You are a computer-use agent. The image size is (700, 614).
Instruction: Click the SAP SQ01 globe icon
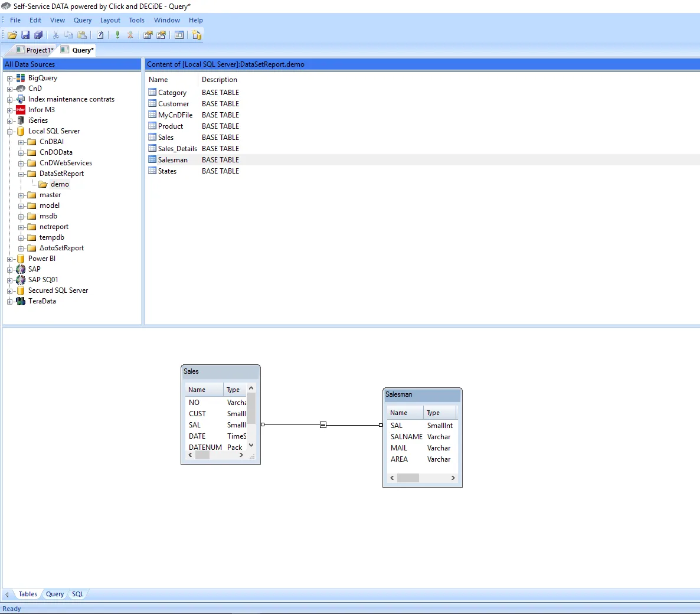(x=21, y=279)
